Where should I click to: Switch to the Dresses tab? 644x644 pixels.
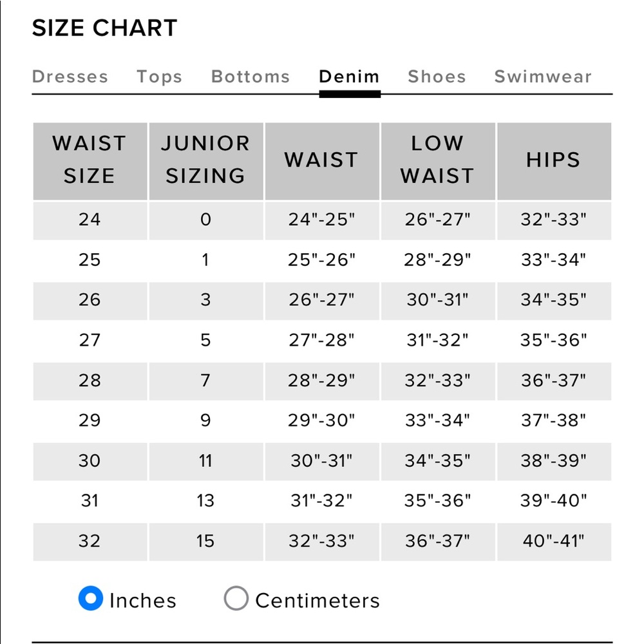pos(70,77)
